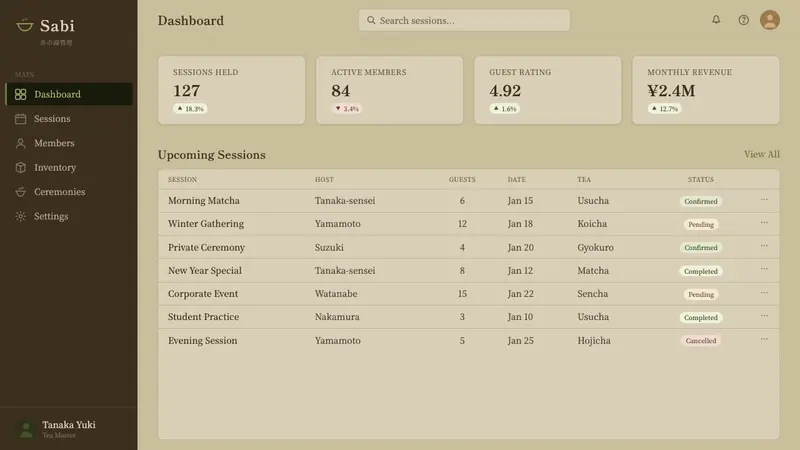Navigate to Inventory page
Image resolution: width=800 pixels, height=450 pixels.
coord(69,167)
